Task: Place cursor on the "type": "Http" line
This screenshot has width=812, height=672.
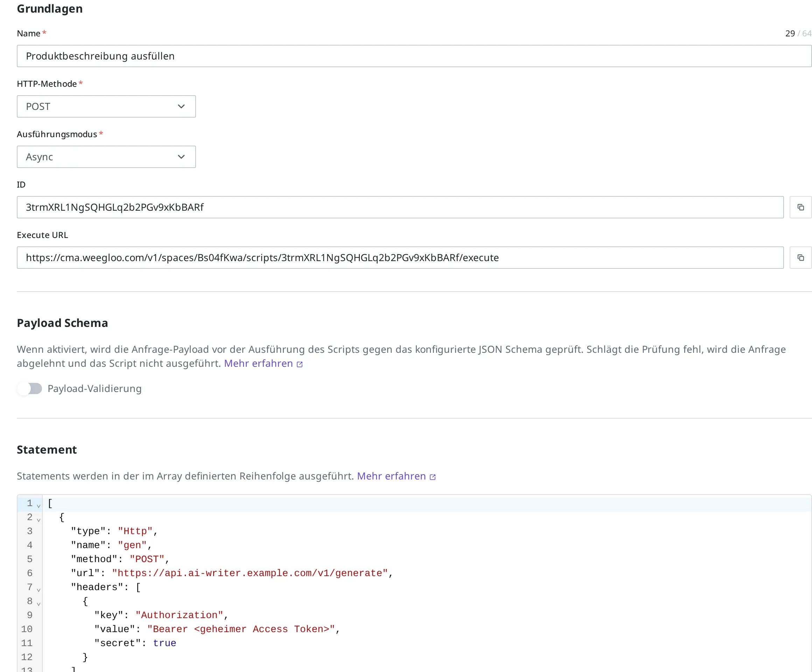Action: coord(114,531)
